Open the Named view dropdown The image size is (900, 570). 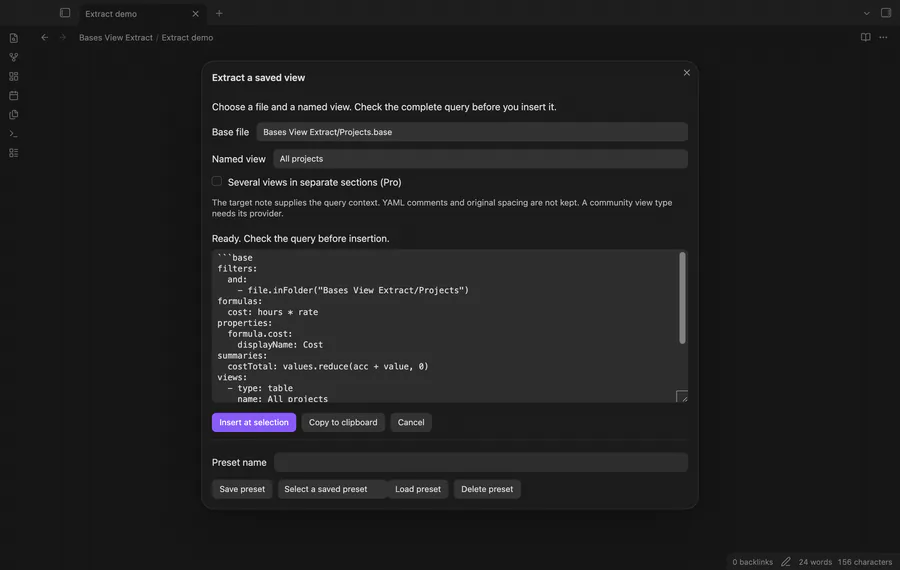(x=480, y=159)
